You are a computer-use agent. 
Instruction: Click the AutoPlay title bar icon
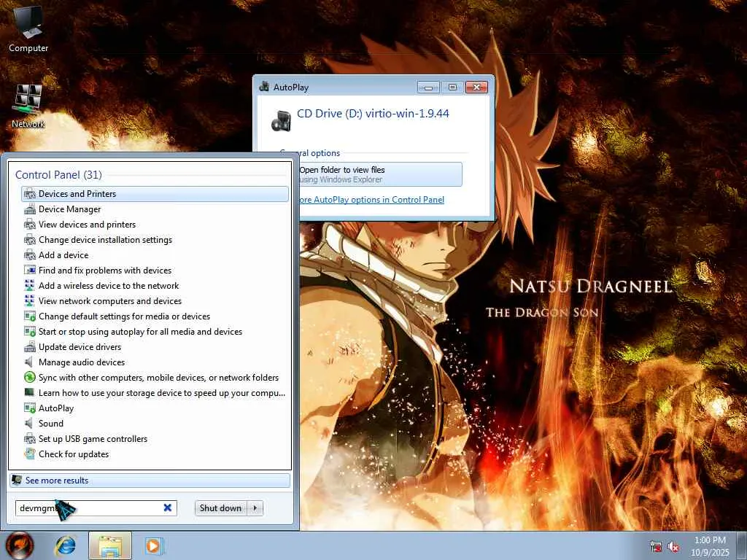[x=264, y=87]
